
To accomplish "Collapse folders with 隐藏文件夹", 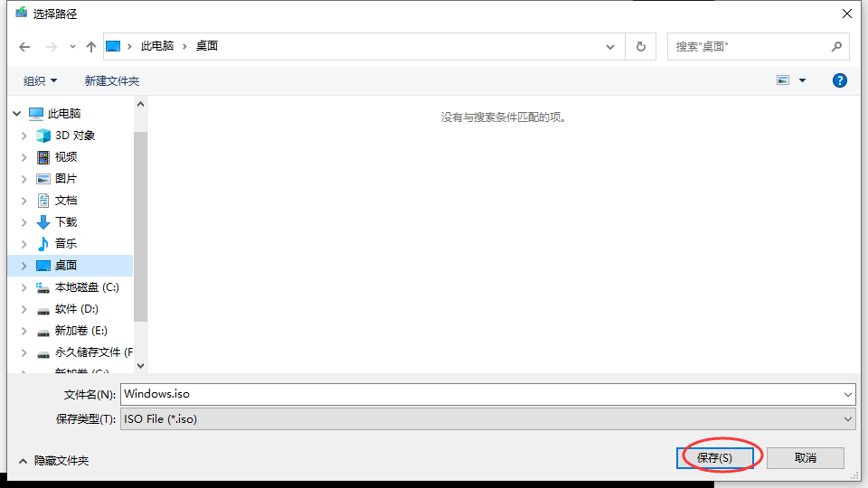I will [x=53, y=460].
